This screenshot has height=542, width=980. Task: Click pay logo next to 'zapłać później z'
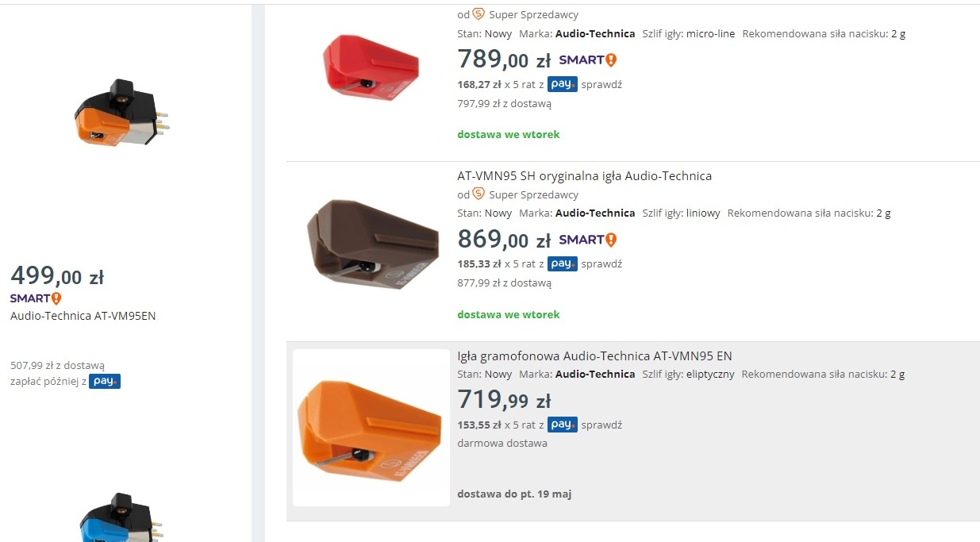coord(105,382)
